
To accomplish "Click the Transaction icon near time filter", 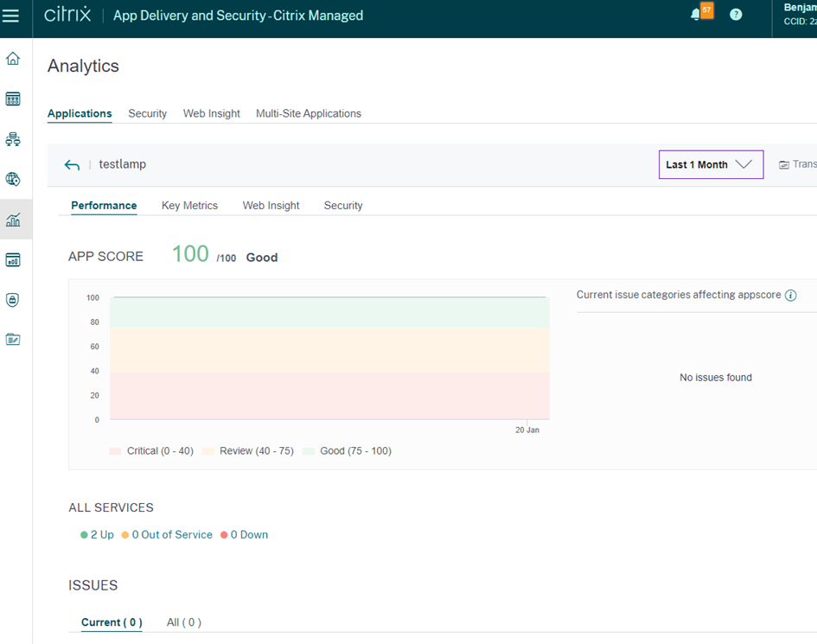I will (783, 164).
